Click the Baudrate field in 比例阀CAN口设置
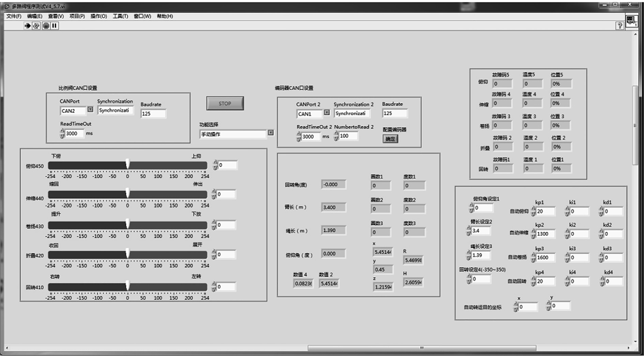644x358 pixels. pyautogui.click(x=153, y=114)
